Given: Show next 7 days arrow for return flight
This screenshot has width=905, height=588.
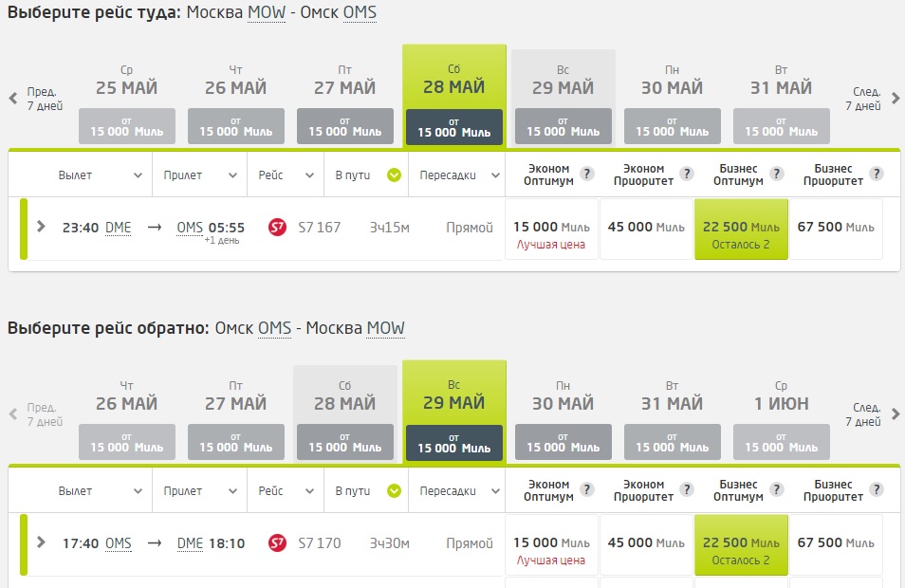Looking at the screenshot, I should coord(896,413).
